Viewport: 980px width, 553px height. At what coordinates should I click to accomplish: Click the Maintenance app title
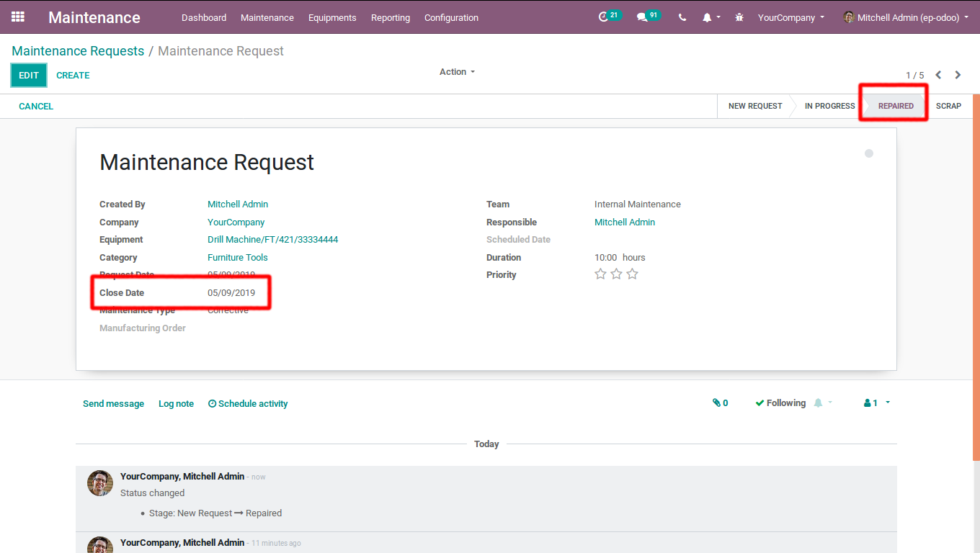point(94,17)
